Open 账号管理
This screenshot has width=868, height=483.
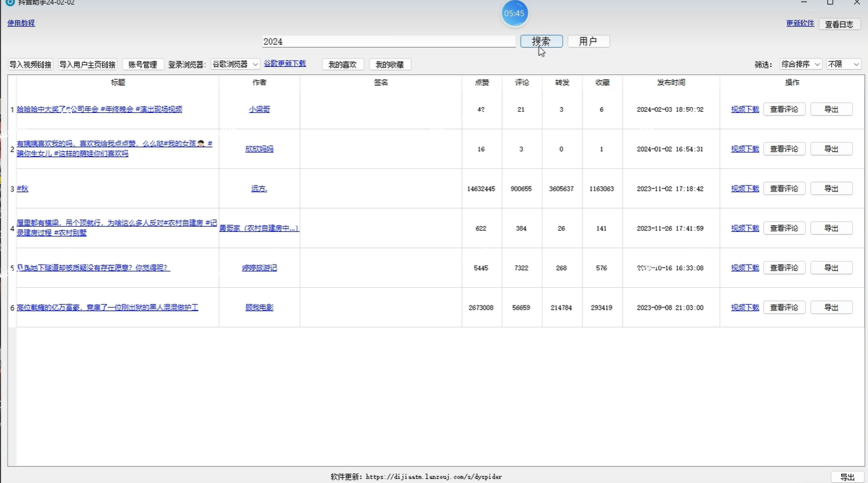point(142,64)
